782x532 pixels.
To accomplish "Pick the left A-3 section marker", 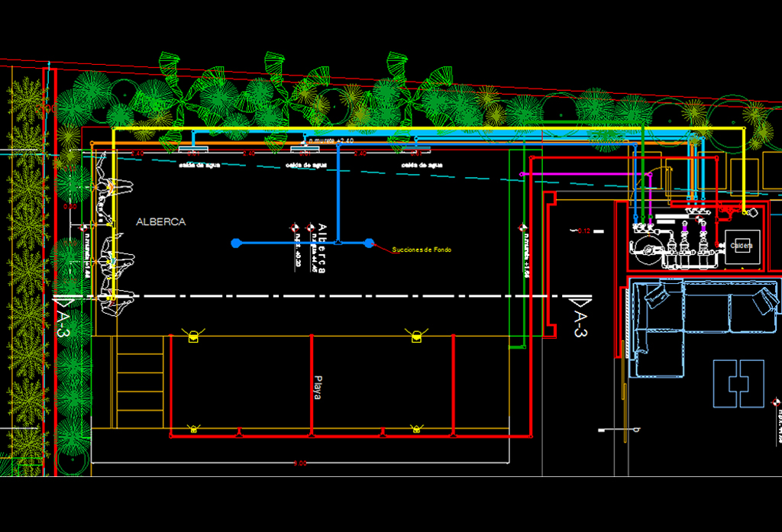I will click(x=64, y=321).
